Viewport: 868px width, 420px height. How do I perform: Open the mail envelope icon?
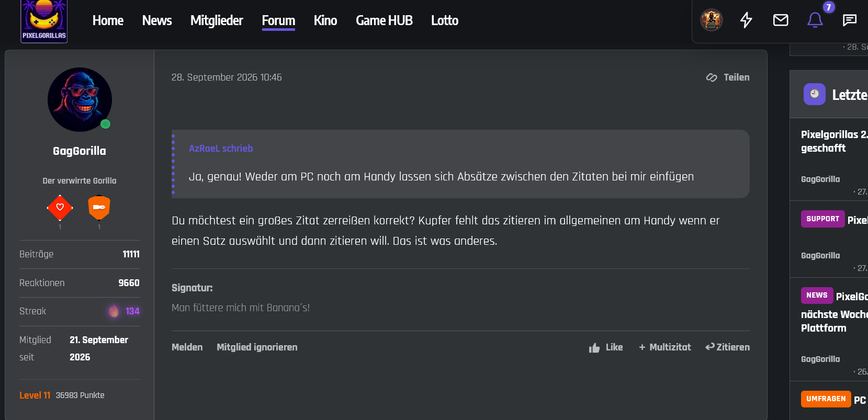click(781, 20)
